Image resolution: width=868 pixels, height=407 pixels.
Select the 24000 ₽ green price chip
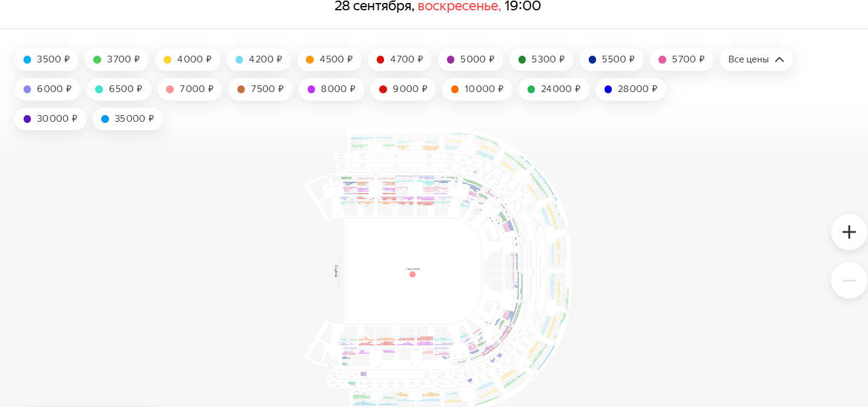coord(554,89)
